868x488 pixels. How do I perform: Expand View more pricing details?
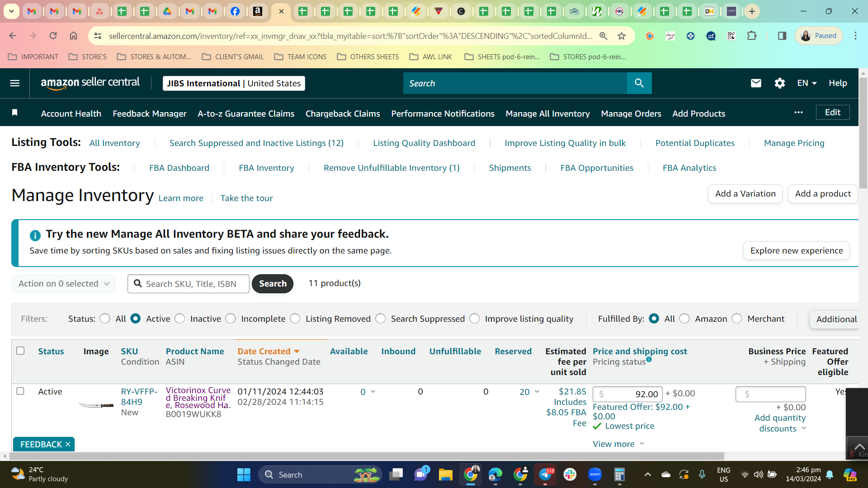tap(618, 444)
